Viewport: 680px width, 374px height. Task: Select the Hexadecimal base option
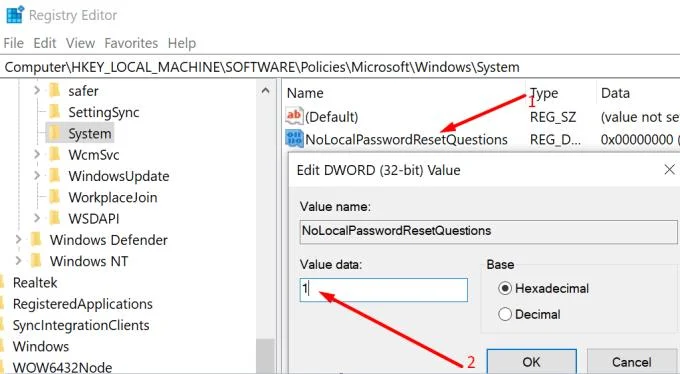point(544,288)
